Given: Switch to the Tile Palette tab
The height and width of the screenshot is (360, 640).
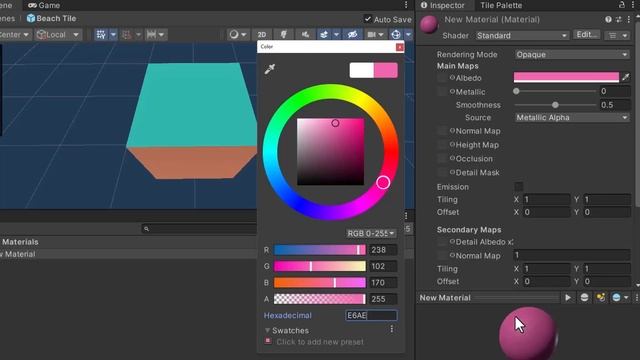Looking at the screenshot, I should (x=501, y=5).
